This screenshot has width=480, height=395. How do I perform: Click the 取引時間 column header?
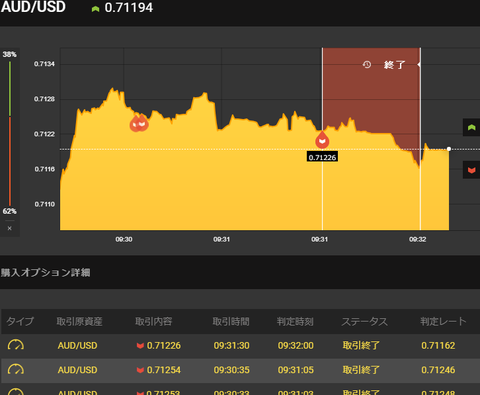pos(231,321)
